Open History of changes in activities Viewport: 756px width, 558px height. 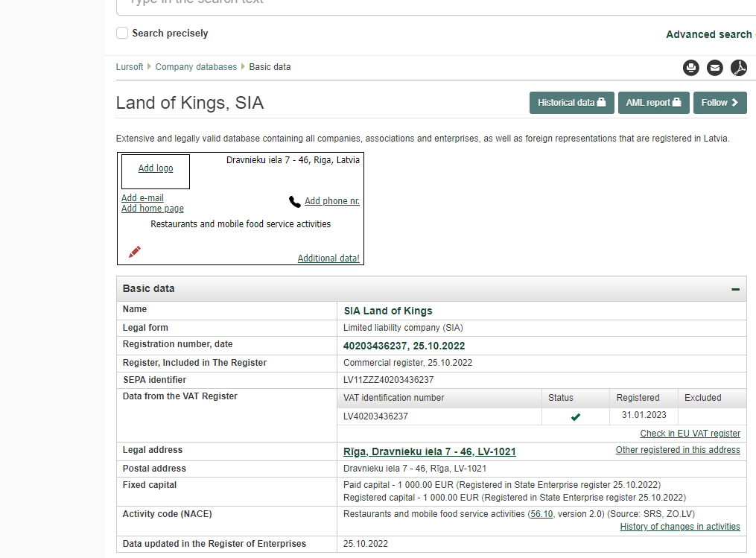click(680, 526)
